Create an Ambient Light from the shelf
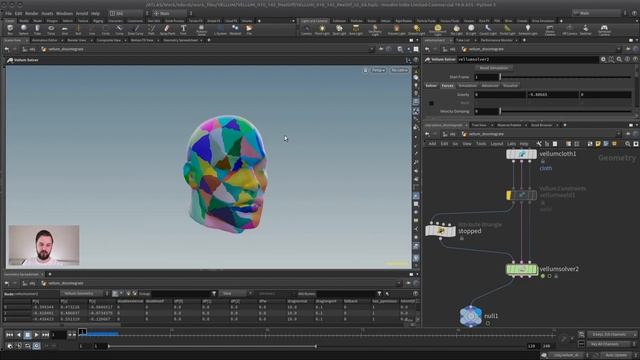 (528, 29)
